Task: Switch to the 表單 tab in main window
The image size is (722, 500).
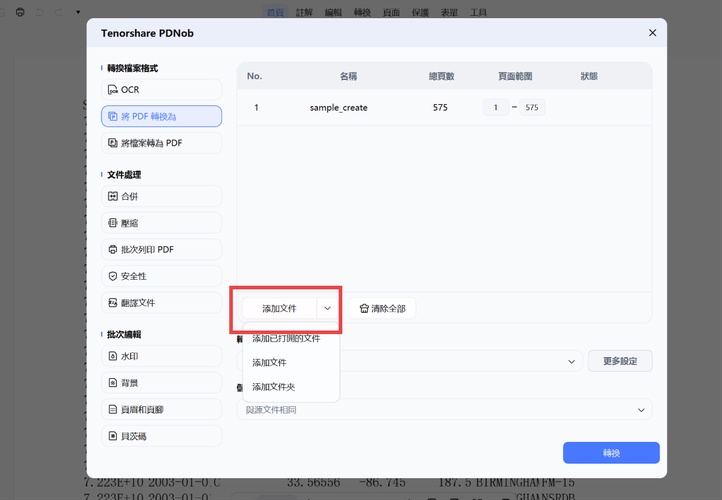Action: pos(449,12)
